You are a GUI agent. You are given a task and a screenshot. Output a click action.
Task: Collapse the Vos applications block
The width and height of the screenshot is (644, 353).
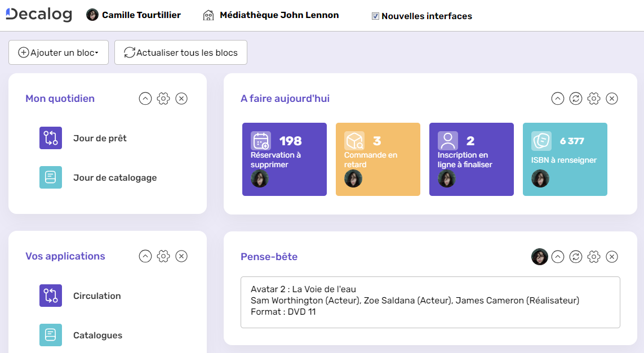coord(145,256)
